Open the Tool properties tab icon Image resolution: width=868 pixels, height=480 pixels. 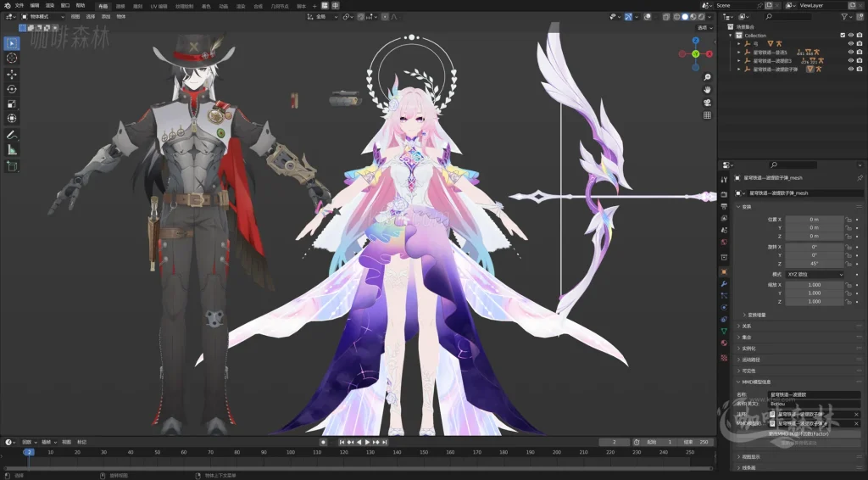coord(724,180)
